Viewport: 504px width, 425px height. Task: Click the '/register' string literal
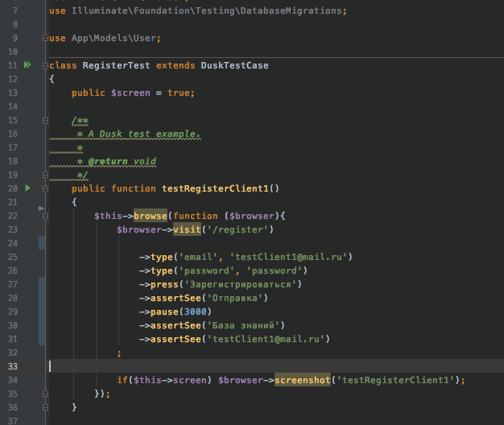point(238,229)
